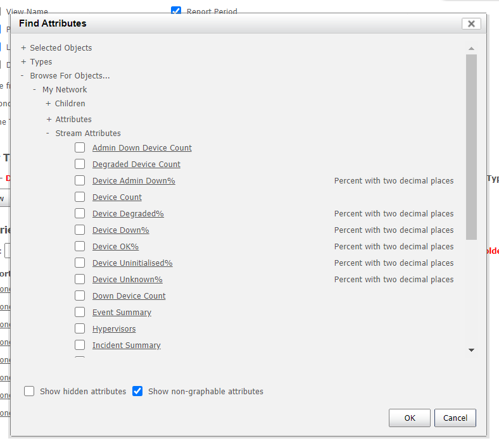
Task: Expand the Types tree node
Action: click(23, 62)
